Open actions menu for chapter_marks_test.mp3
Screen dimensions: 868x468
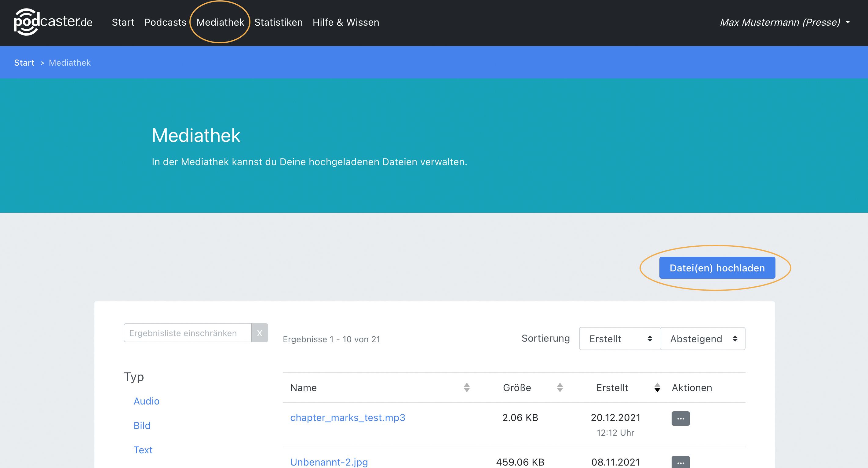point(680,418)
